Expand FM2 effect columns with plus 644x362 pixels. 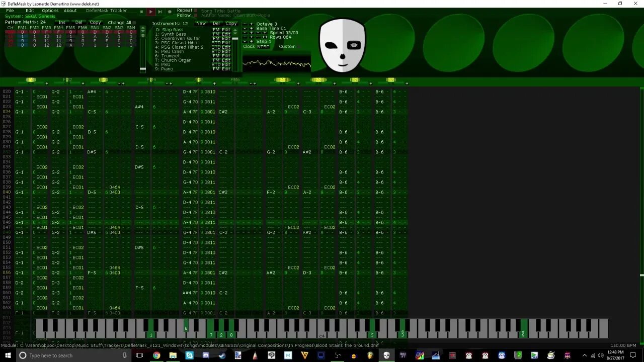[x=83, y=83]
